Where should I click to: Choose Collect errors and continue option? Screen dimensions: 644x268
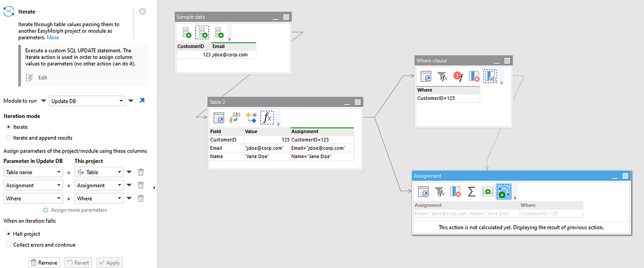8,245
